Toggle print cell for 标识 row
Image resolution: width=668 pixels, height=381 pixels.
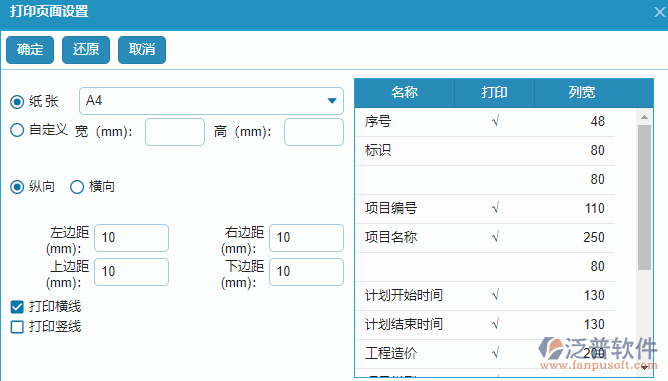494,151
